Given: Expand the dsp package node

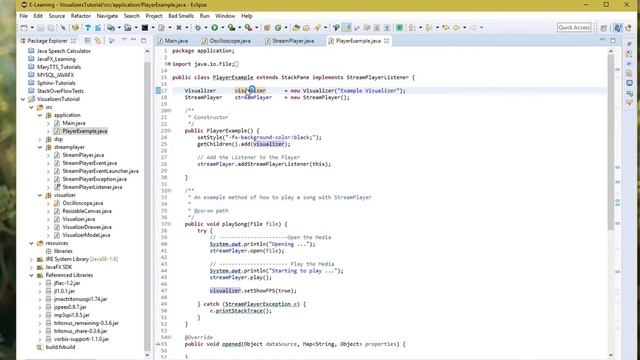Looking at the screenshot, I should pos(40,139).
